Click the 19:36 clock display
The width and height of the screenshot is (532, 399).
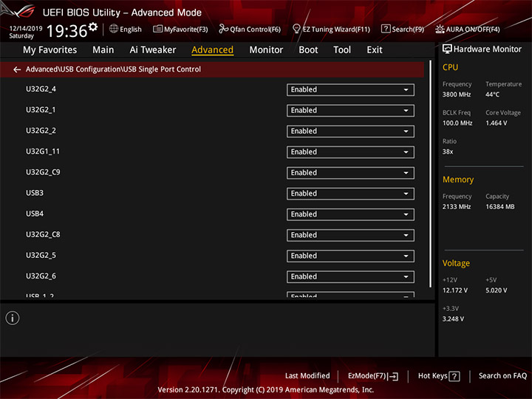tap(66, 31)
